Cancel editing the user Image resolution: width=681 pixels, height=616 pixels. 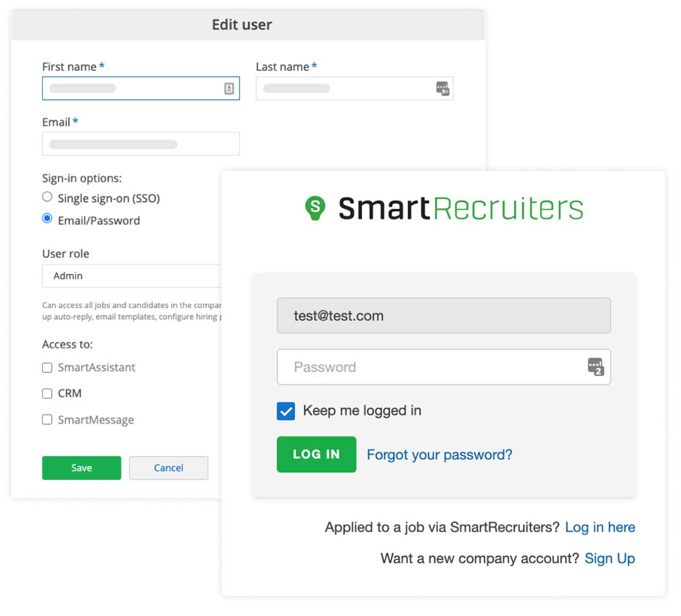click(x=168, y=468)
